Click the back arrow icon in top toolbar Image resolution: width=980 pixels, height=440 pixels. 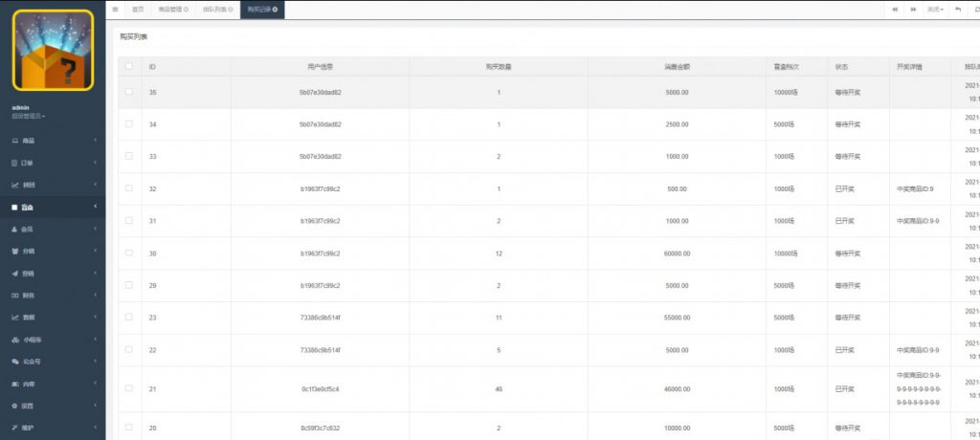pyautogui.click(x=958, y=10)
